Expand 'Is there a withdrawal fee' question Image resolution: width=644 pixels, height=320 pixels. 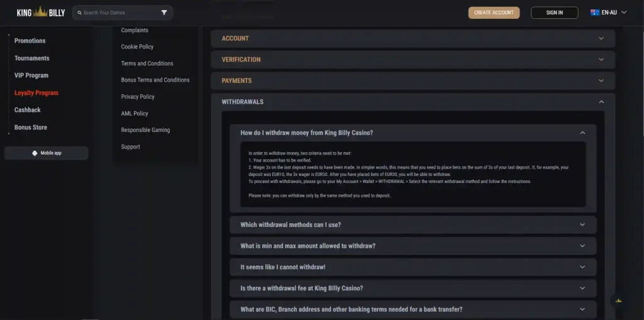coord(413,289)
